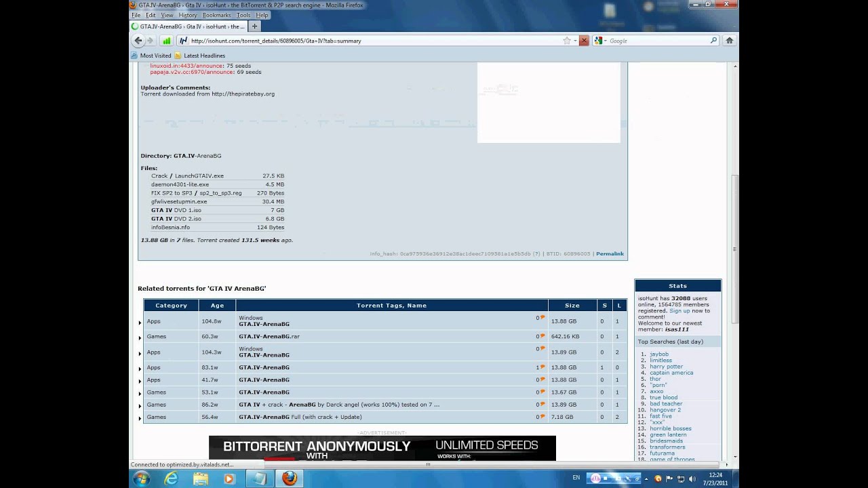Open 'GTA.IV-ArenaBG Full (with crack + Update)' torrent
Viewport: 868px width, 488px height.
tap(300, 417)
